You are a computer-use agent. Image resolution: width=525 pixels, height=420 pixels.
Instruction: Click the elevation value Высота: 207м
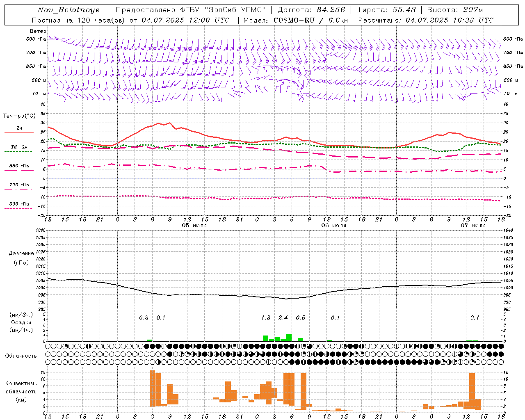click(455, 10)
